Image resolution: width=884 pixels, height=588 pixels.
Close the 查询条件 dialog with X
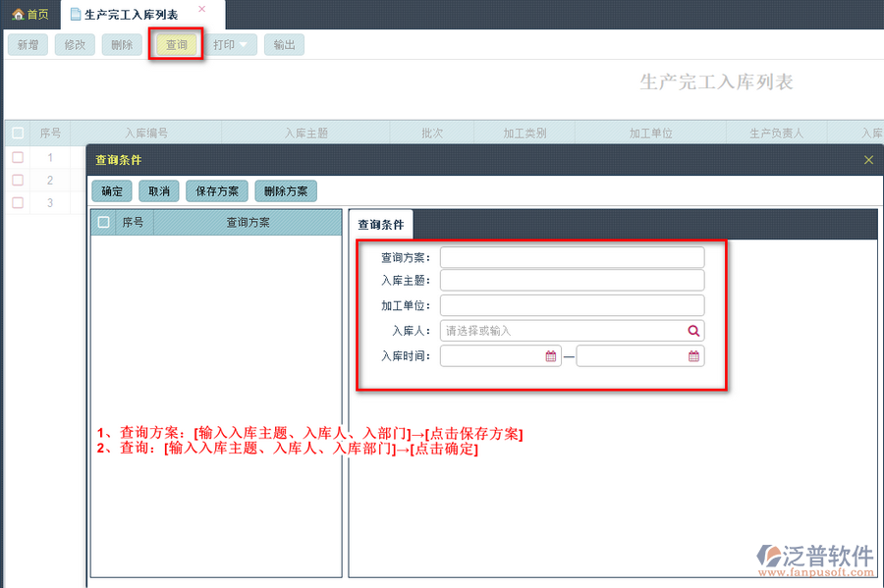tap(869, 160)
